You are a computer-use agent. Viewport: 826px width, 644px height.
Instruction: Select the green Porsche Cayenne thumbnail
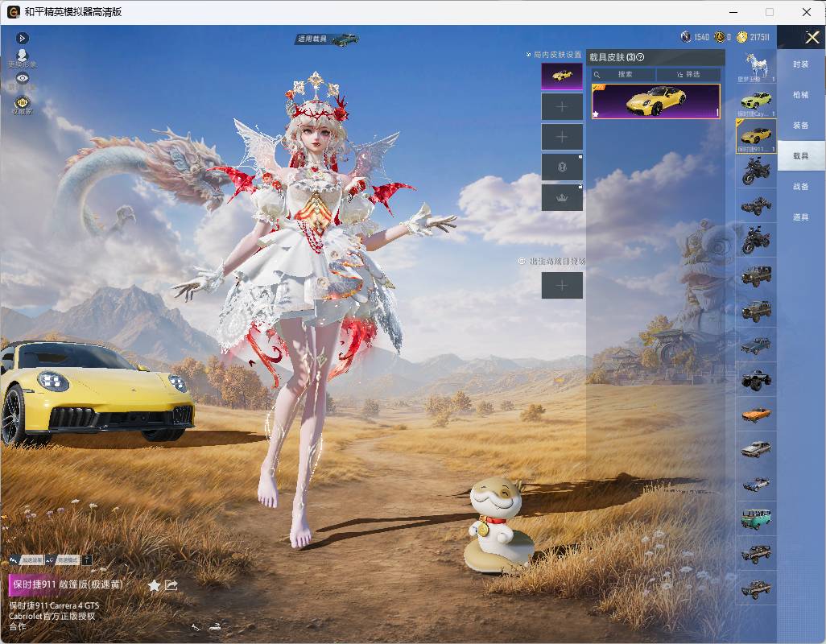[x=756, y=101]
